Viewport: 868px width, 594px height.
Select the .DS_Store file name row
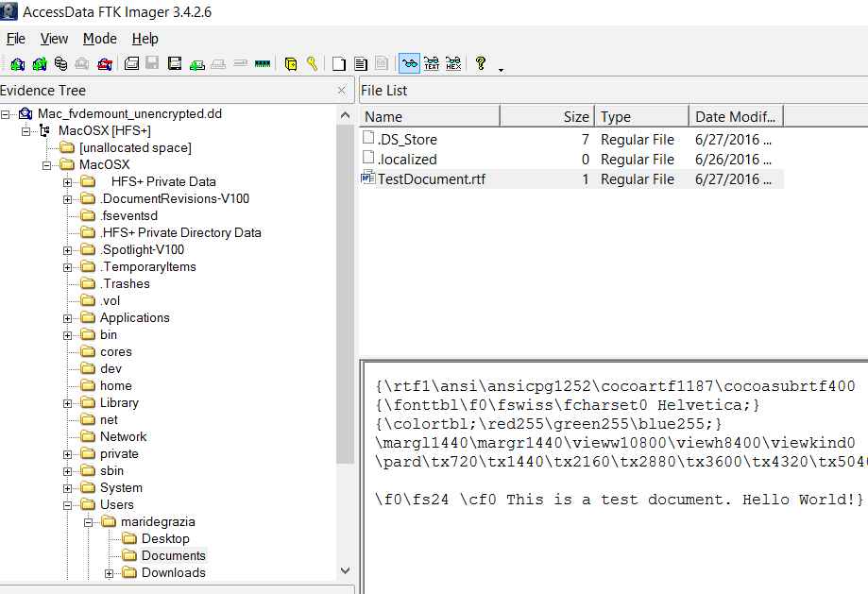point(407,140)
